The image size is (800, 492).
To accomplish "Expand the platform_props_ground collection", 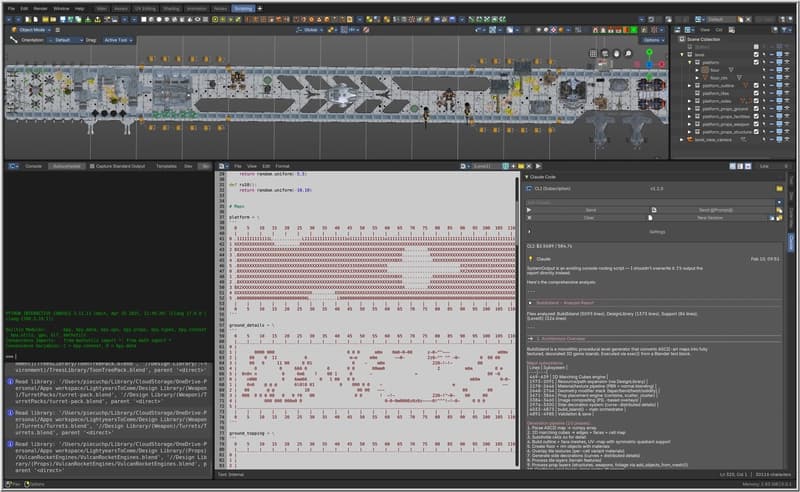I will 689,109.
